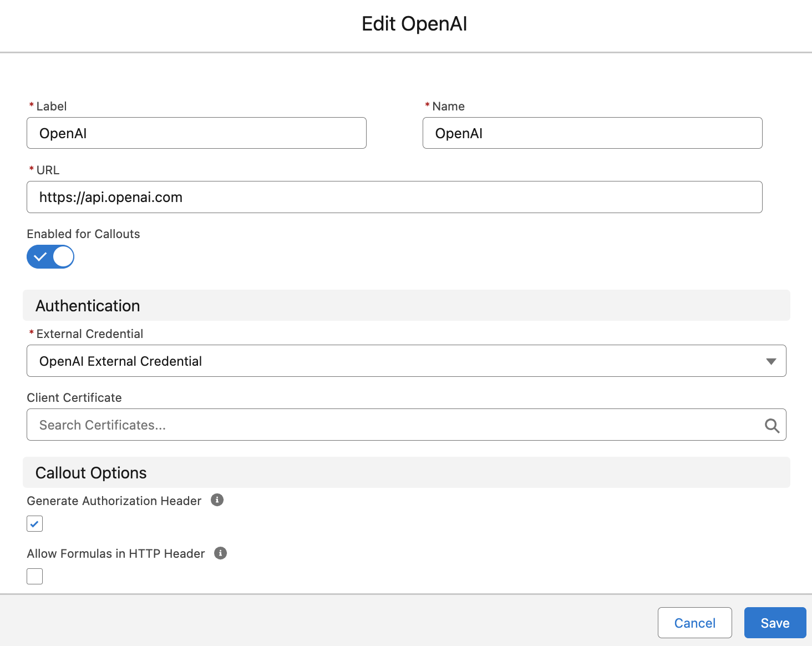Click the Client Certificate field label
The height and width of the screenshot is (646, 812).
point(74,398)
